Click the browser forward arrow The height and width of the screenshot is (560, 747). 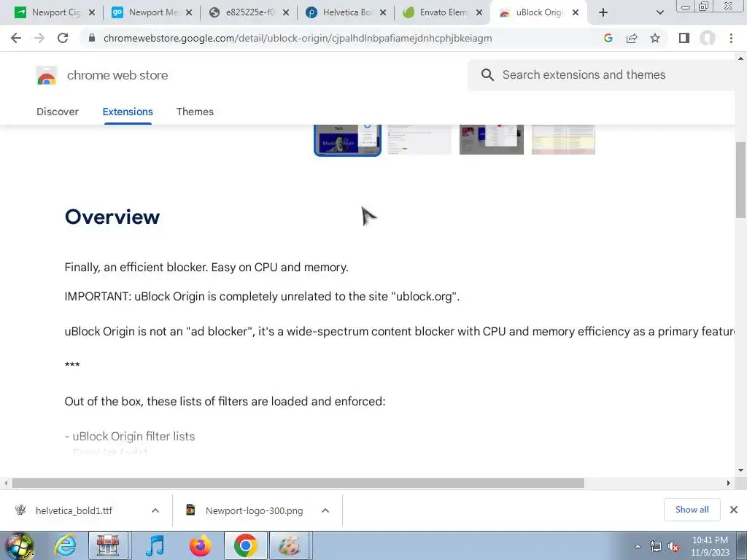[39, 38]
